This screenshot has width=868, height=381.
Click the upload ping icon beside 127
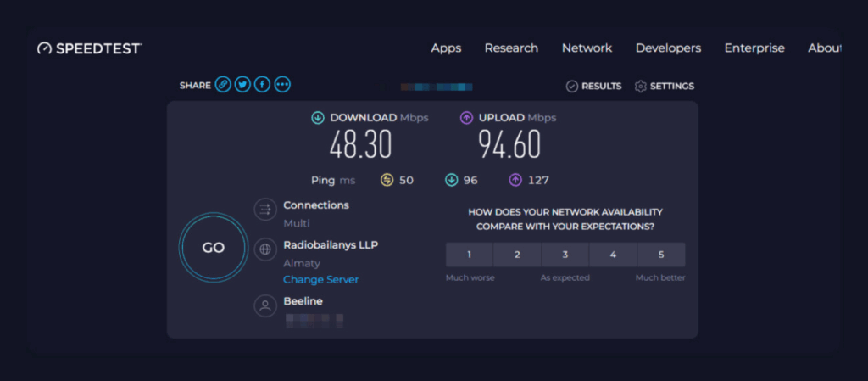tap(515, 180)
